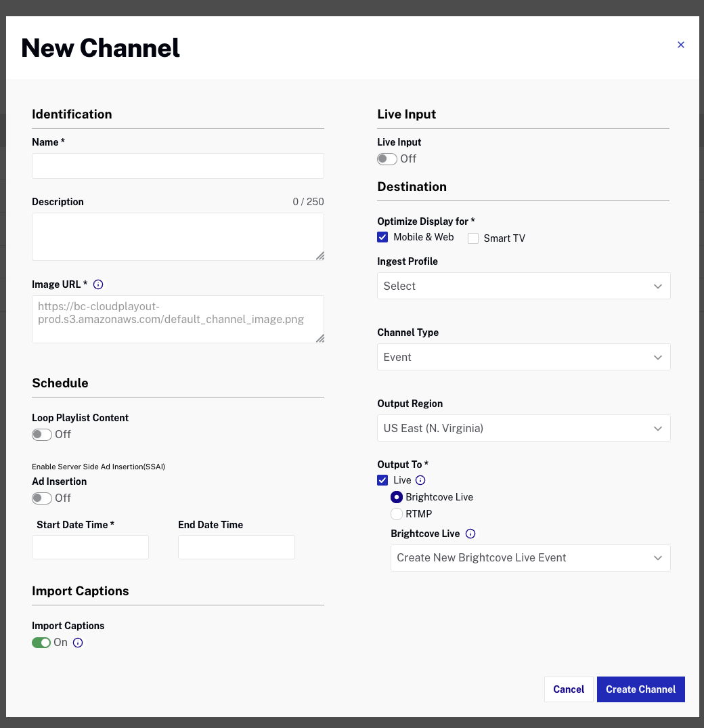Turn off Import Captions
Screen dimensions: 704x728
(41, 642)
